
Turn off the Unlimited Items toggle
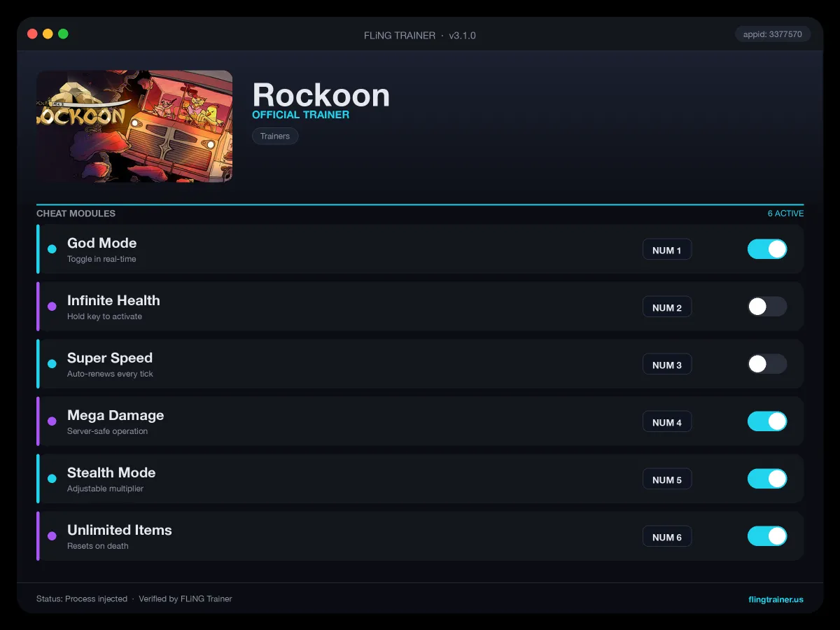click(x=767, y=536)
